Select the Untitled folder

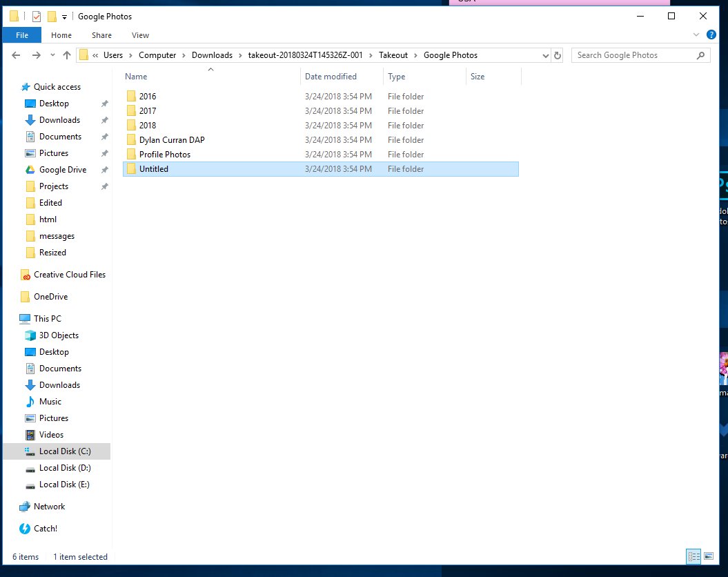click(x=320, y=169)
